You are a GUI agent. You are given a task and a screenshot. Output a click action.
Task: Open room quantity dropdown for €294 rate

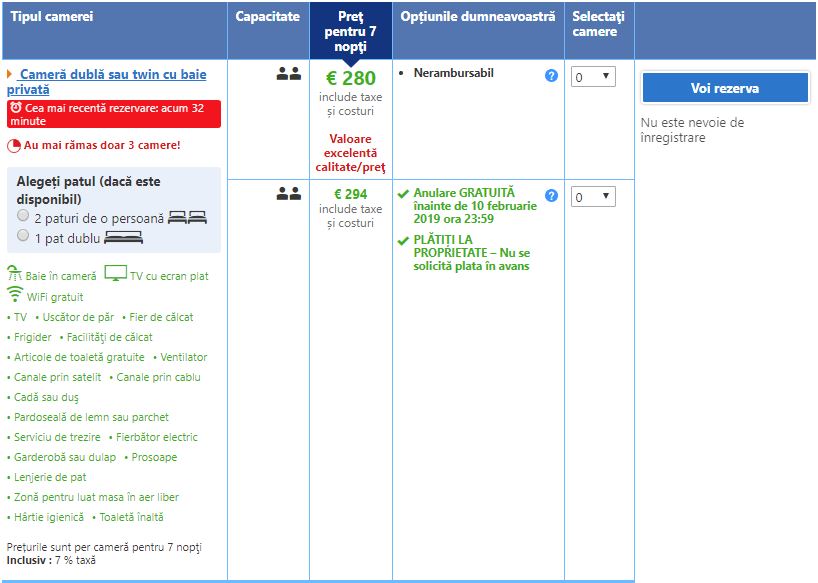coord(593,197)
